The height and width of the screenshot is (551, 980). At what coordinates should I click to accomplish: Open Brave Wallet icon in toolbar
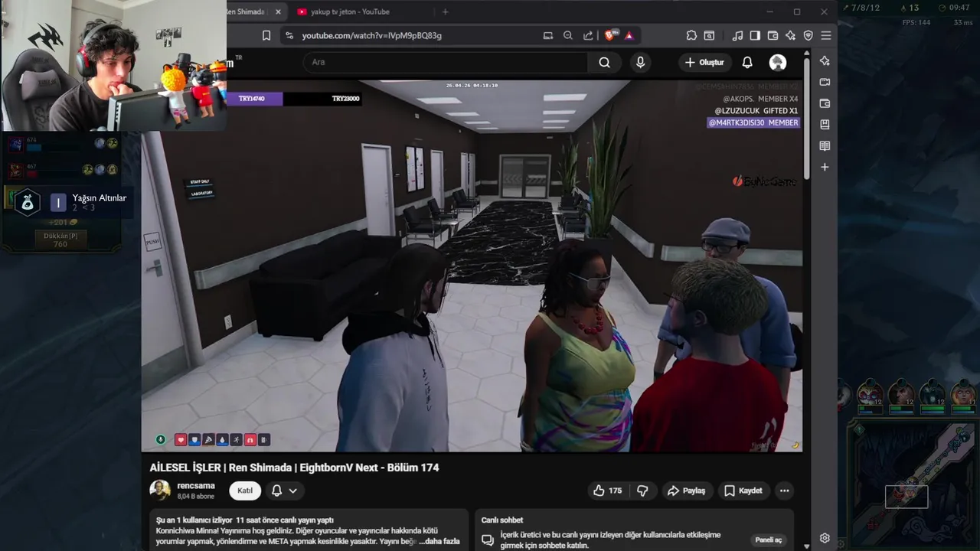pyautogui.click(x=773, y=35)
